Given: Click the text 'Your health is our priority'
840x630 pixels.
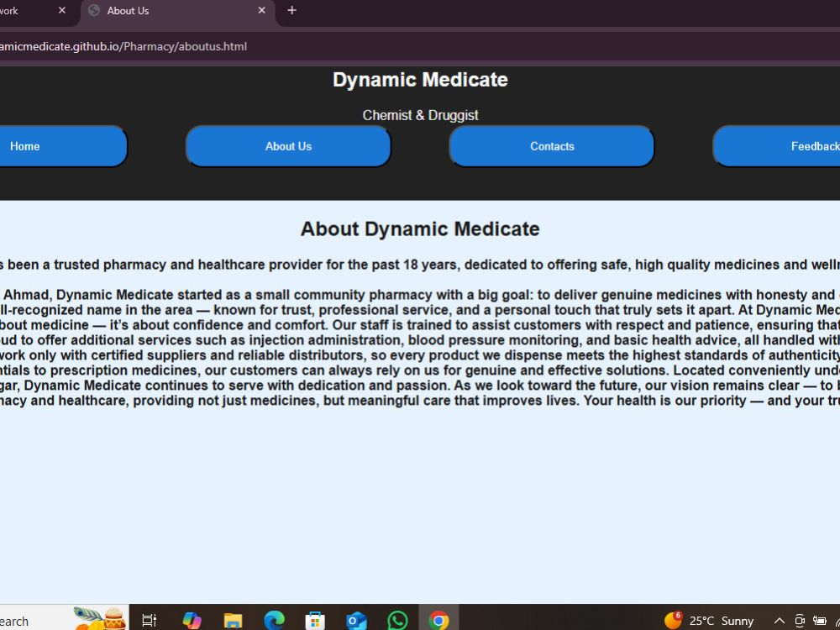Looking at the screenshot, I should coord(664,401).
